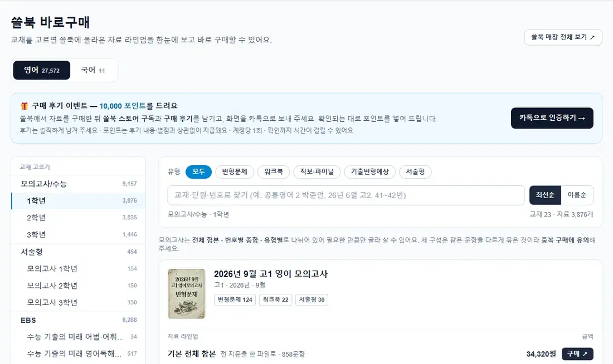The image size is (613, 364).
Task: Select the 변형문제 type filter chip
Action: (235, 172)
